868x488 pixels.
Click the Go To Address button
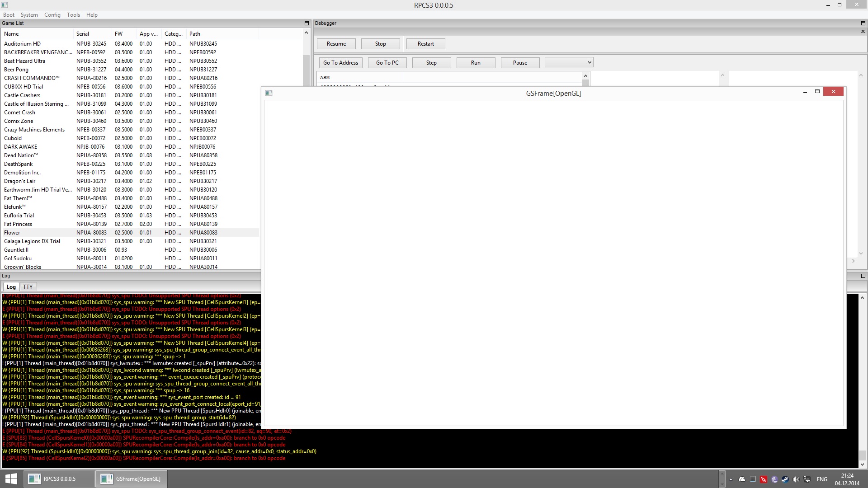(x=340, y=63)
